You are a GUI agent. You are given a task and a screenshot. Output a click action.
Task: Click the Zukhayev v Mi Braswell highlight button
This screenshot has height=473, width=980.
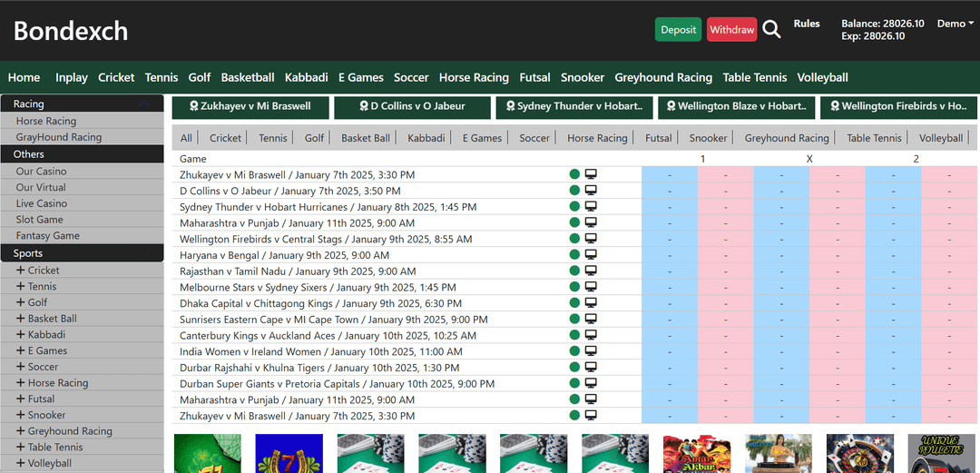click(x=250, y=106)
